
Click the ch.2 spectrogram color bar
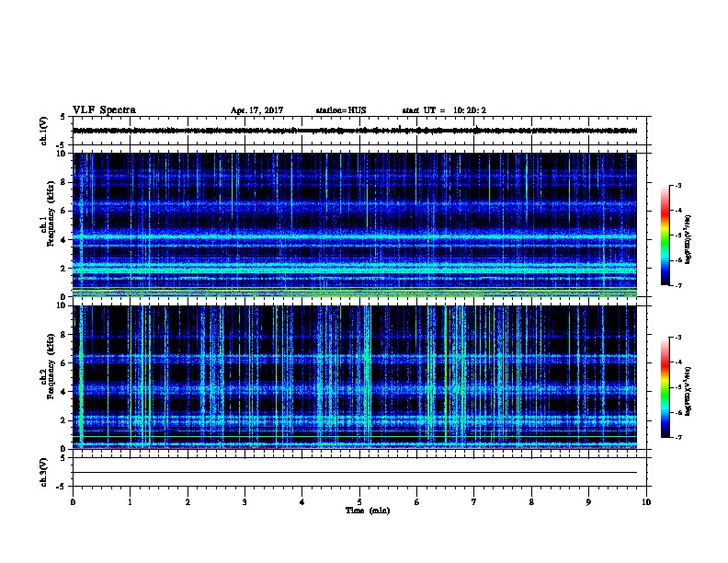(665, 387)
